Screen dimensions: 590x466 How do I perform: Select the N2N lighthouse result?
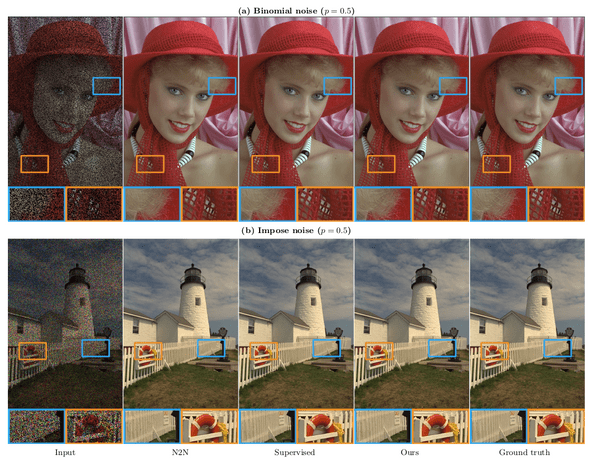181,323
